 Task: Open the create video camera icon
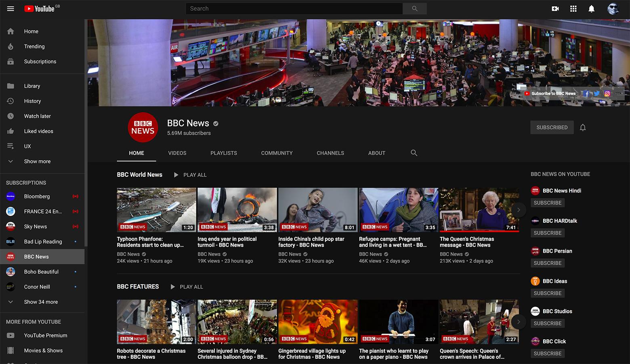click(555, 8)
